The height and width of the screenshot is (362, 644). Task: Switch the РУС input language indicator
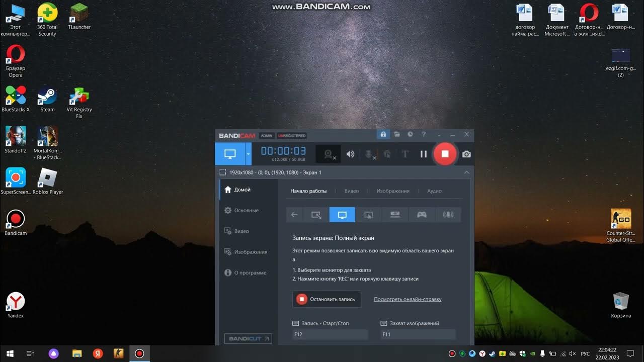(x=585, y=354)
